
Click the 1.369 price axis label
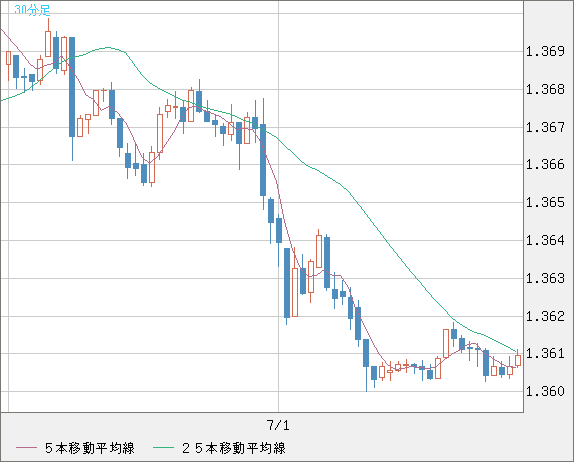click(x=545, y=51)
